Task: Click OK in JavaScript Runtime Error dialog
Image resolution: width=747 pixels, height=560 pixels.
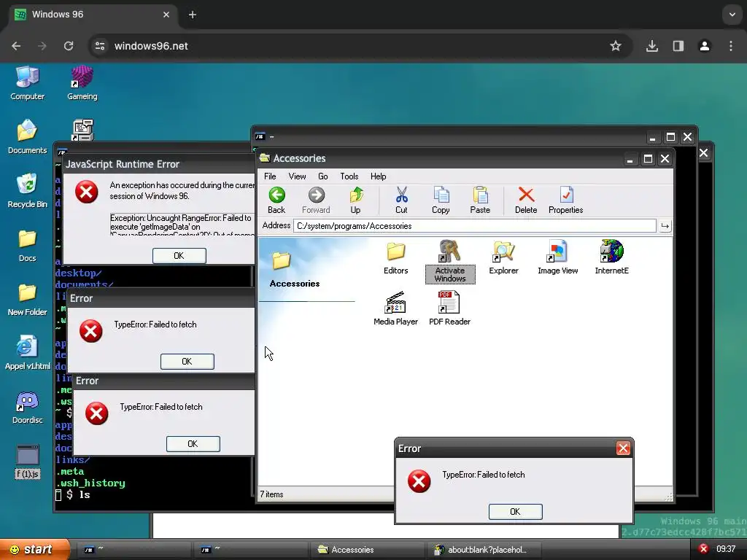Action: [x=179, y=256]
